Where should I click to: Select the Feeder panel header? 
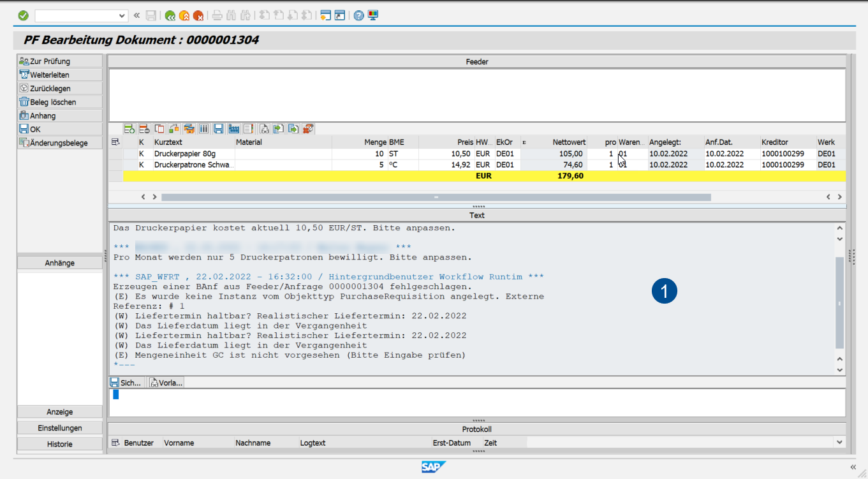(x=476, y=61)
